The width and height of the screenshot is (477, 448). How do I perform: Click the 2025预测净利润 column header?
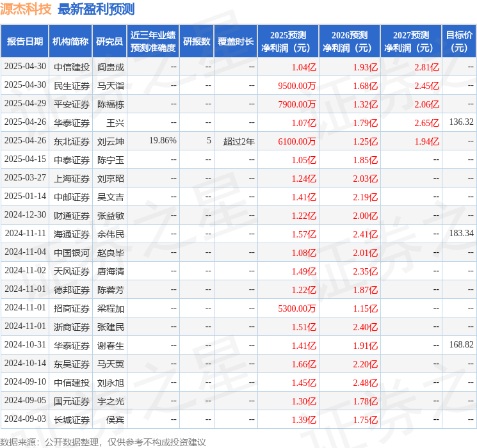pyautogui.click(x=288, y=42)
